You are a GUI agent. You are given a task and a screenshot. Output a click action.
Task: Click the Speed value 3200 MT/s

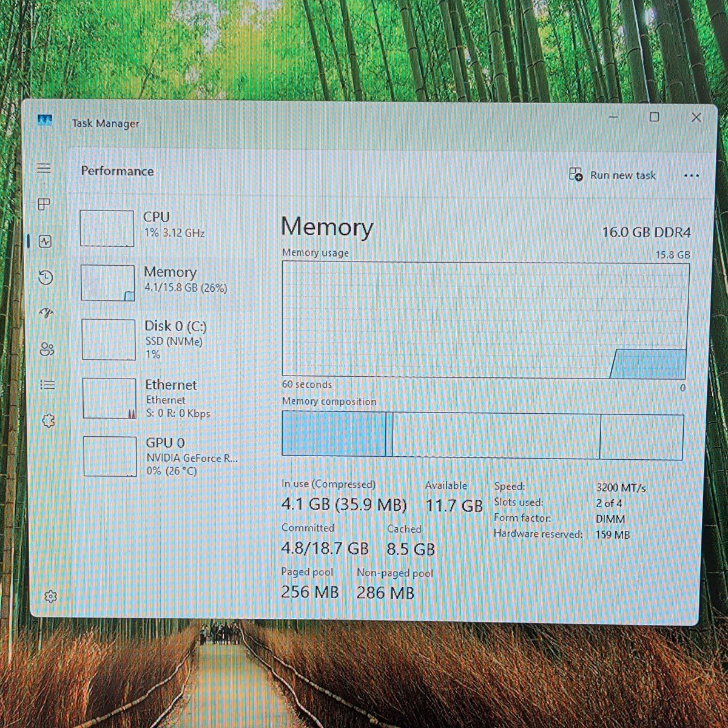tap(621, 488)
